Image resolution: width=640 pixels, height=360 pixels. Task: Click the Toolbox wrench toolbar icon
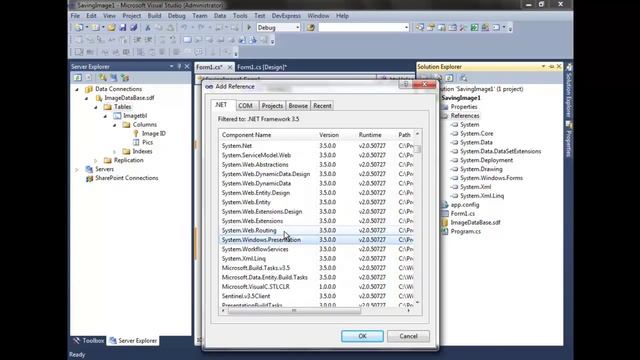[463, 27]
